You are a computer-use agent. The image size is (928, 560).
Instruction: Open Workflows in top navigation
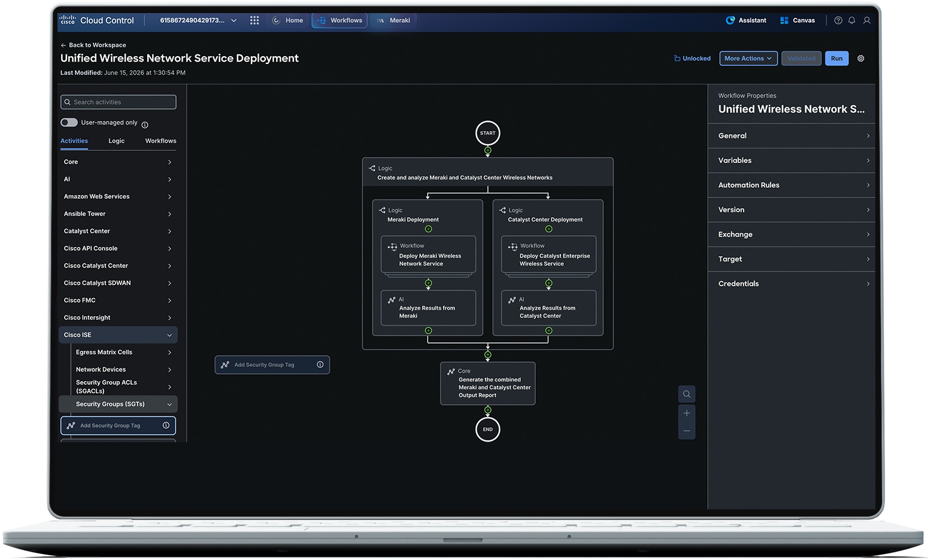[339, 20]
